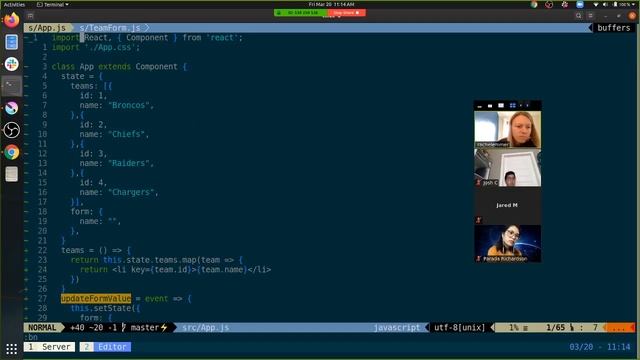Screen dimensions: 640x360
Task: Click the this.setState call on line 28
Action: [105, 308]
